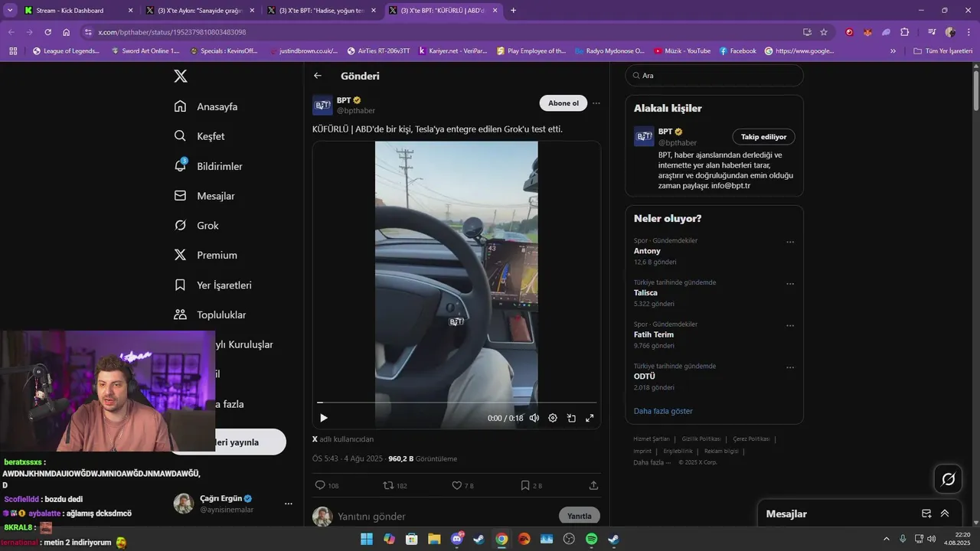Viewport: 980px width, 551px height.
Task: Reload the page
Action: point(47,32)
